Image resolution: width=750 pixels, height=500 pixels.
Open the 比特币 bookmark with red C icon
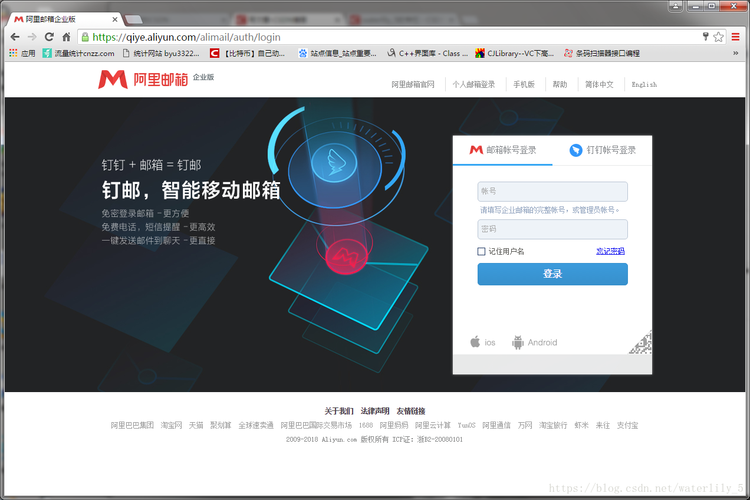point(247,53)
